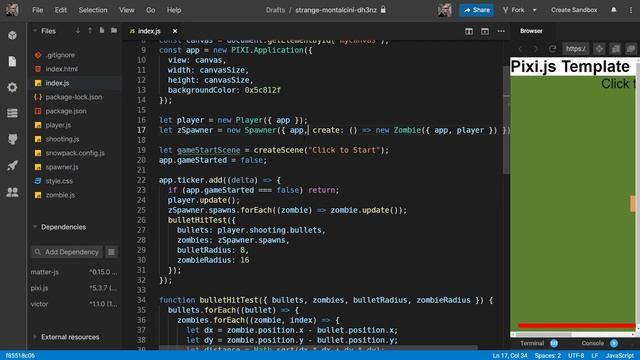Open the View menu
Screen dimensions: 640x360
point(127,10)
